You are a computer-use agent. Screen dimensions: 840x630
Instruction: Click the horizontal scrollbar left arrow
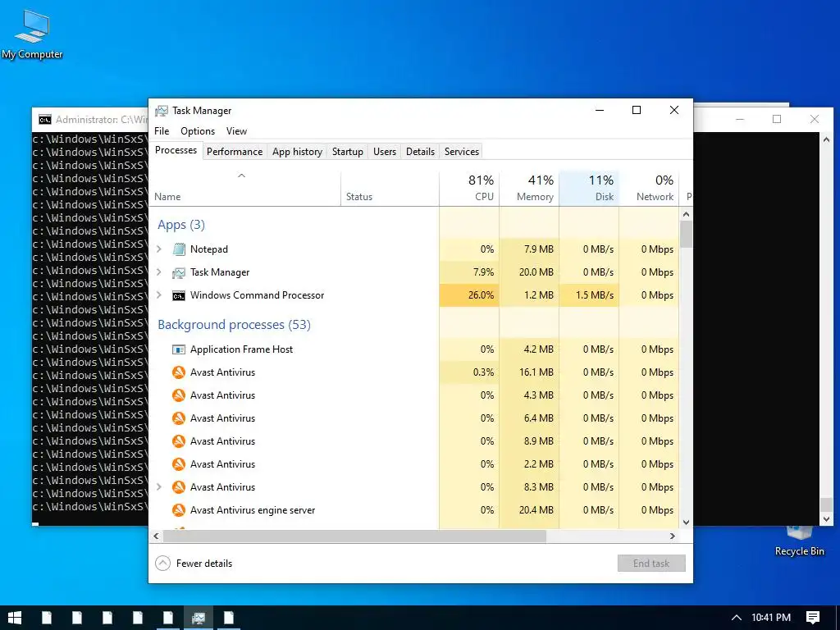click(156, 536)
